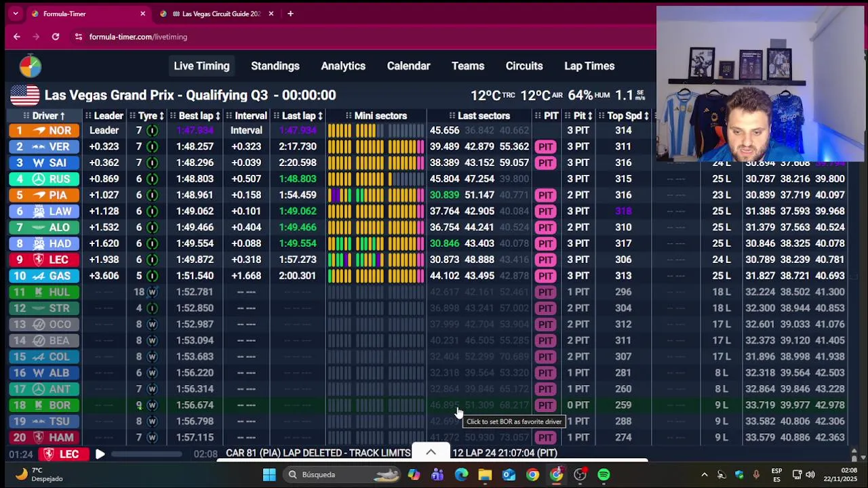Set RUS as favorite driver
Image resolution: width=868 pixels, height=488 pixels.
coord(45,179)
